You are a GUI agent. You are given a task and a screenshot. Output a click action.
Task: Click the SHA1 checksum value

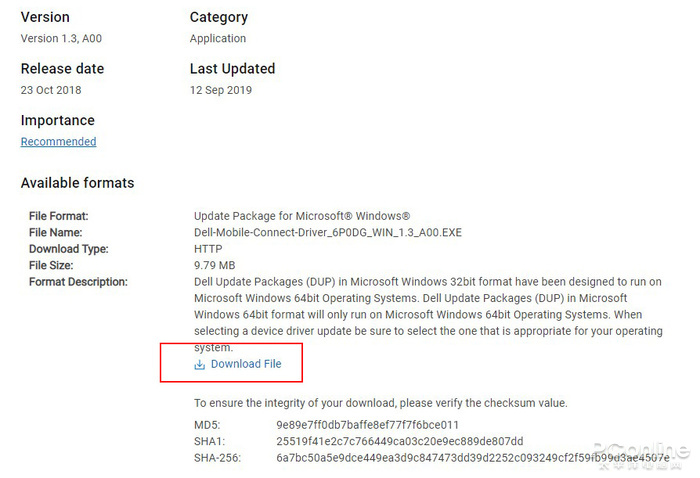400,441
